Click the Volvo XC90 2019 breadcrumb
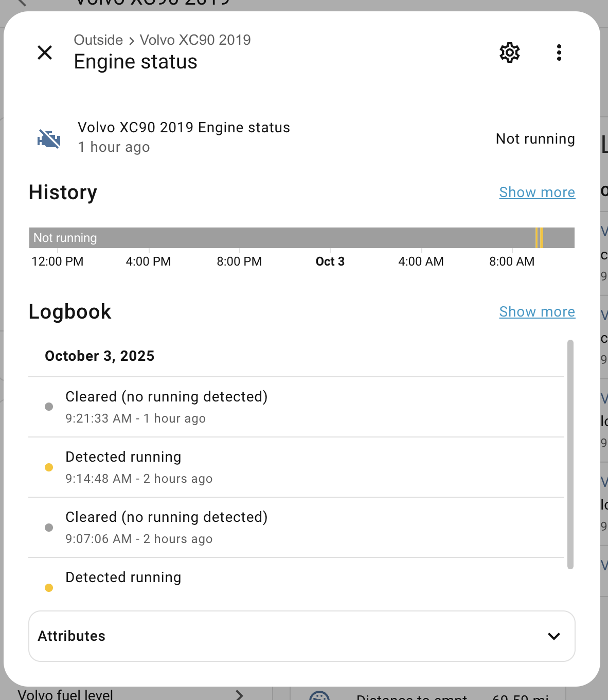The width and height of the screenshot is (608, 700). click(x=195, y=40)
